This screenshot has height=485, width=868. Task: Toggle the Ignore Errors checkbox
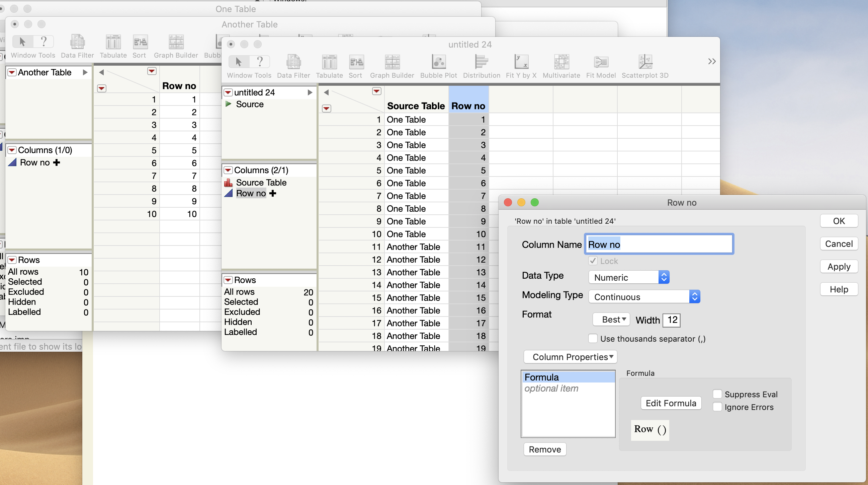coord(717,407)
